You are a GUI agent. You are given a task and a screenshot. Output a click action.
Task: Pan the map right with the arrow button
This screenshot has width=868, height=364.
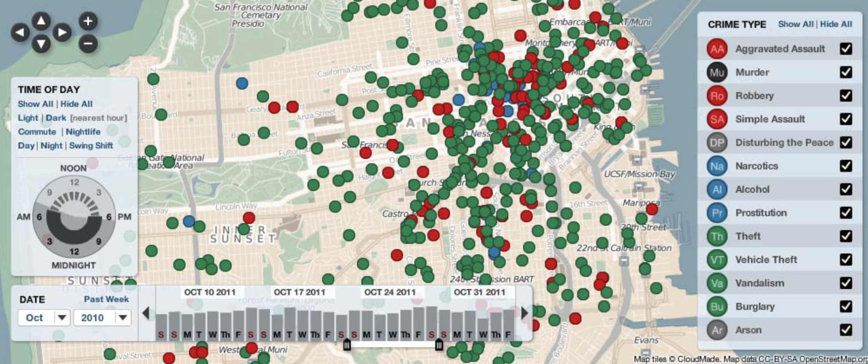pos(62,33)
